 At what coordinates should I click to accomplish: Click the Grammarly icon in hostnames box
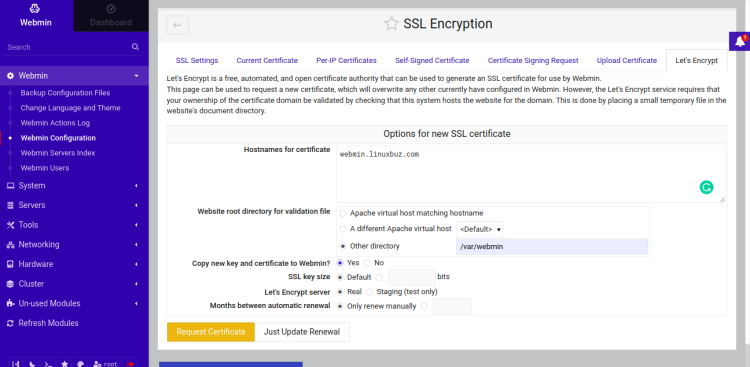pos(706,187)
